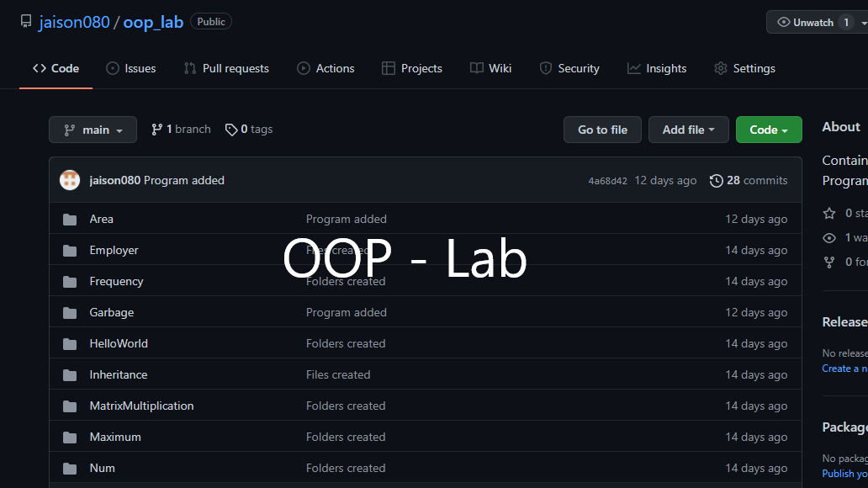The width and height of the screenshot is (868, 488).
Task: Click the commit history clock icon
Action: tap(716, 181)
